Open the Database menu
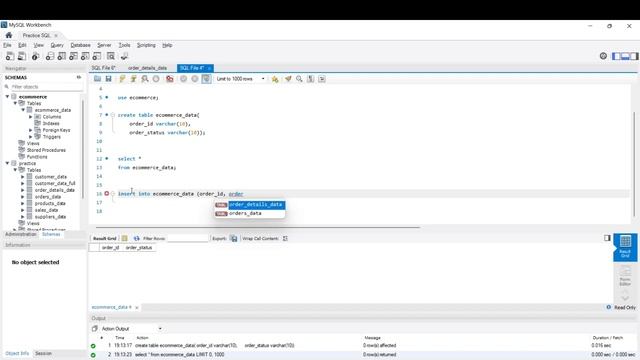The image size is (640, 360). point(80,45)
